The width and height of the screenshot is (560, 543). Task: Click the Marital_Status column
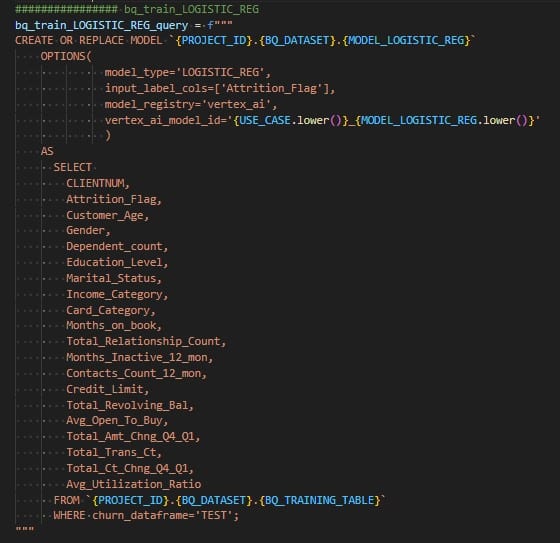[x=111, y=278]
